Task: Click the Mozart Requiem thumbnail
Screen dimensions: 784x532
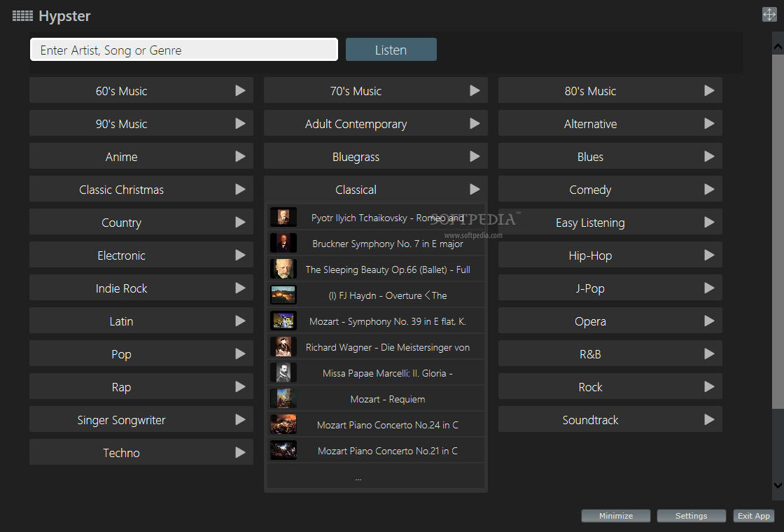Action: [283, 398]
